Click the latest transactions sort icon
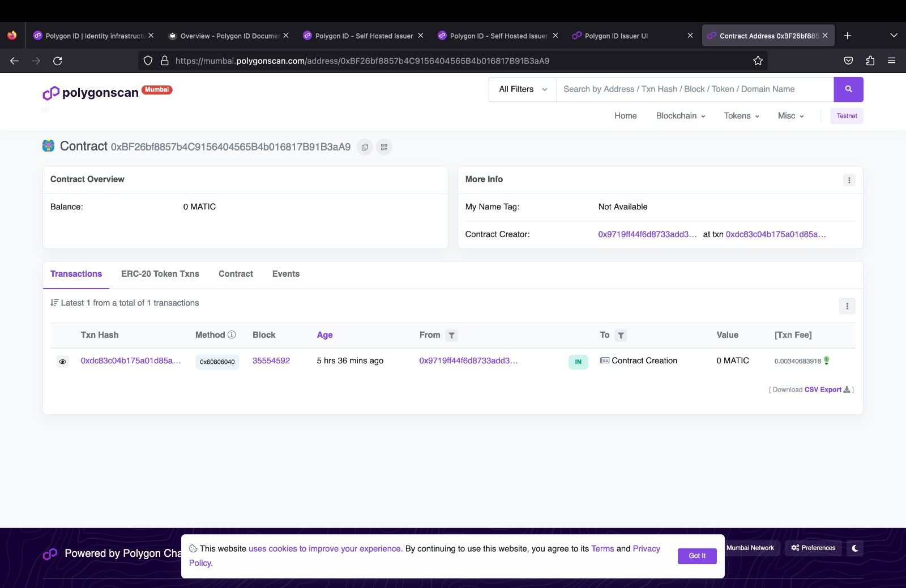This screenshot has height=588, width=906. [x=54, y=303]
